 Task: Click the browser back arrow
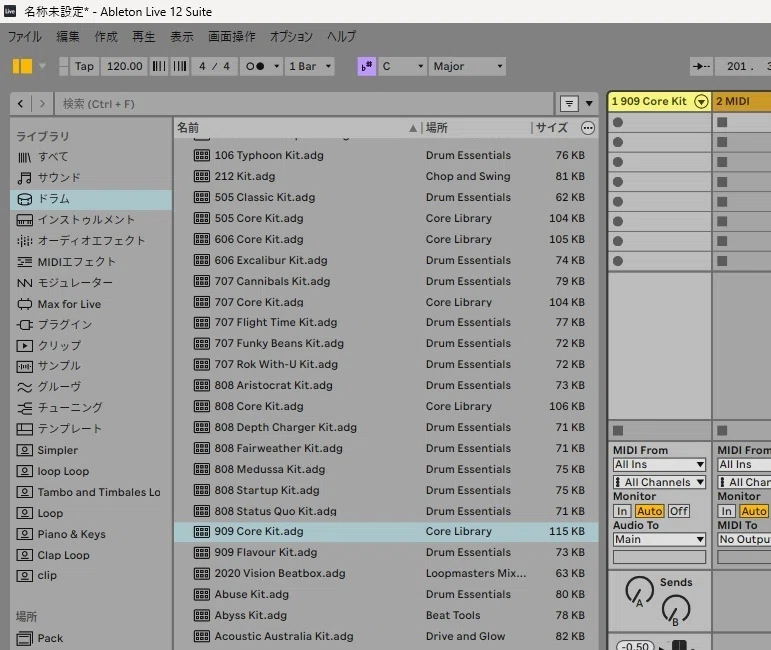click(20, 104)
